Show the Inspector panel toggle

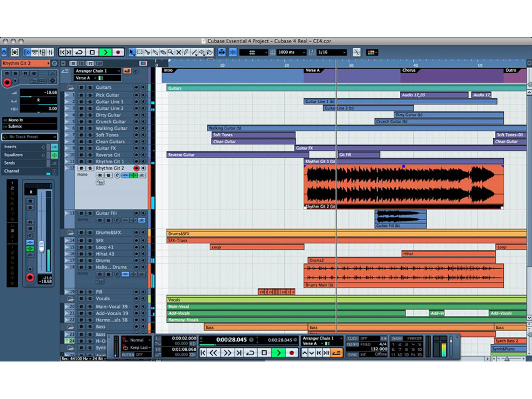(x=27, y=52)
